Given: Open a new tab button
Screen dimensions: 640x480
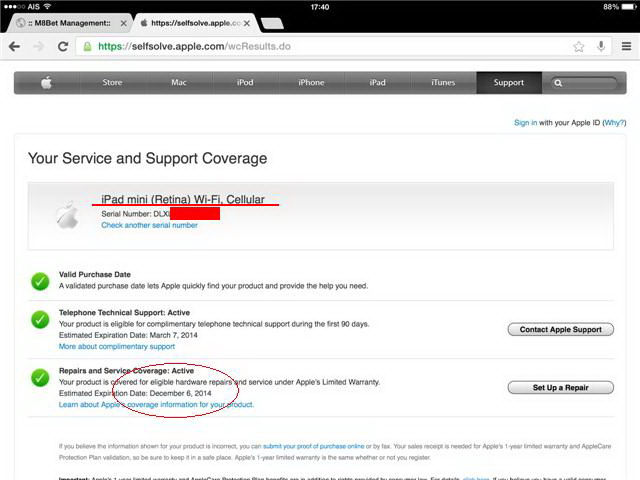Looking at the screenshot, I should [272, 24].
